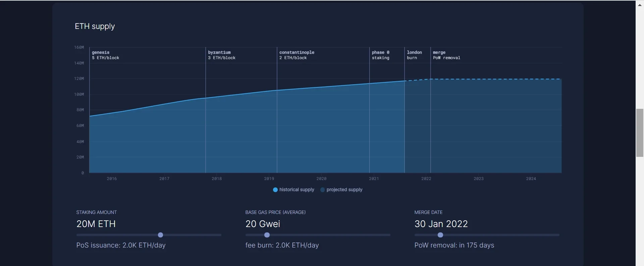
Task: Click the 20M ETH staking amount value
Action: (x=96, y=224)
